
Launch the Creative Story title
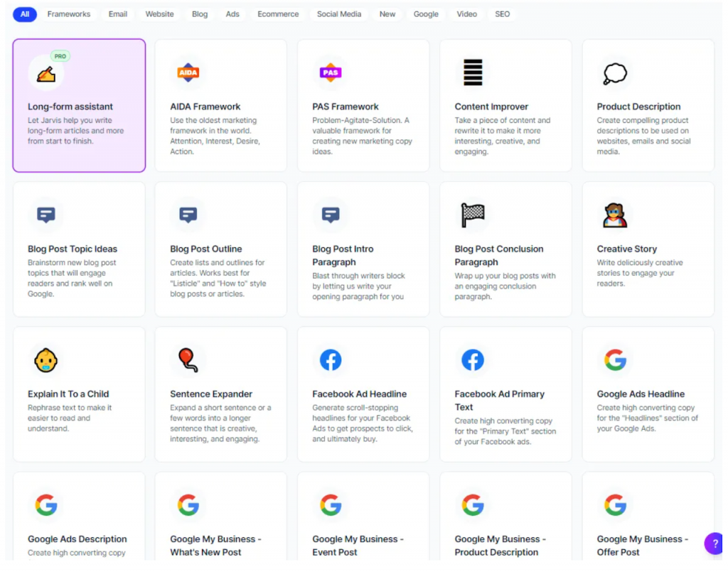[x=627, y=249]
